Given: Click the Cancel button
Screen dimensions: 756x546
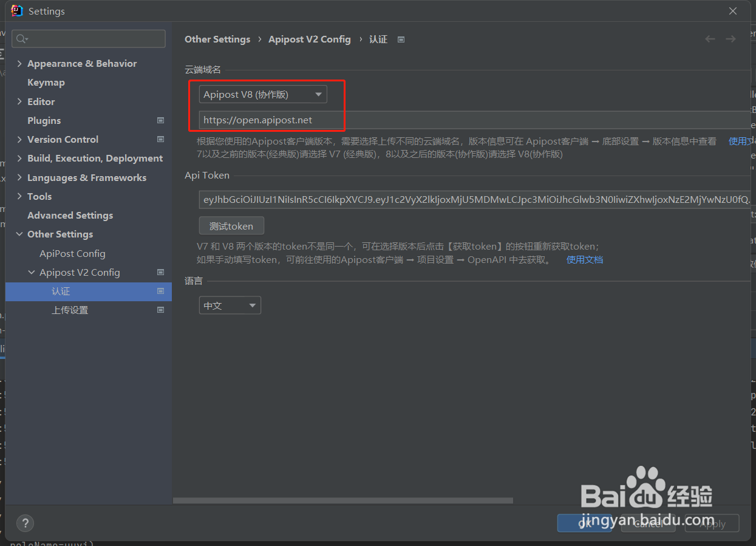Looking at the screenshot, I should click(x=649, y=524).
